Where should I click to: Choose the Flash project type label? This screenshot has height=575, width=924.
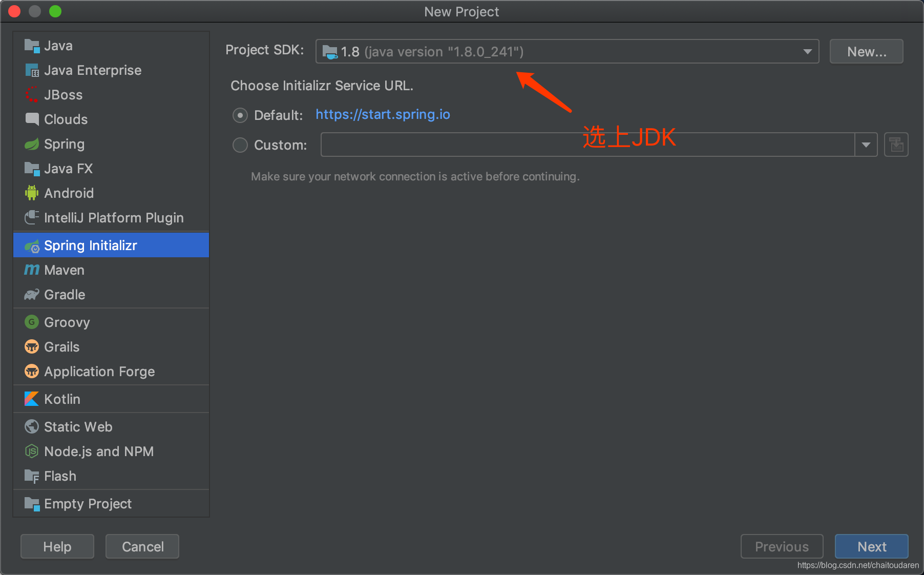[x=60, y=476]
